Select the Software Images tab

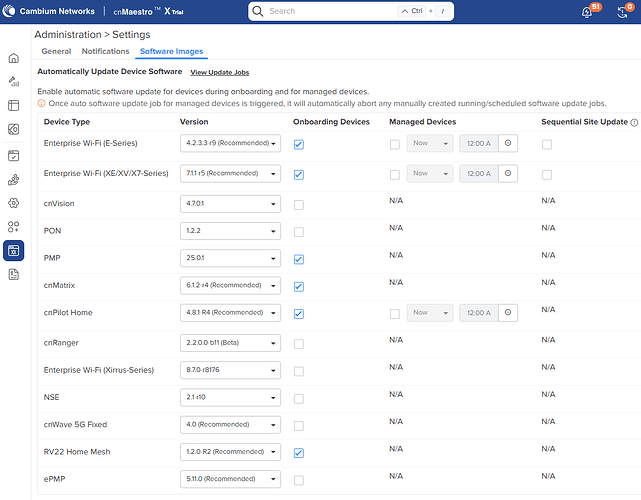tap(171, 51)
